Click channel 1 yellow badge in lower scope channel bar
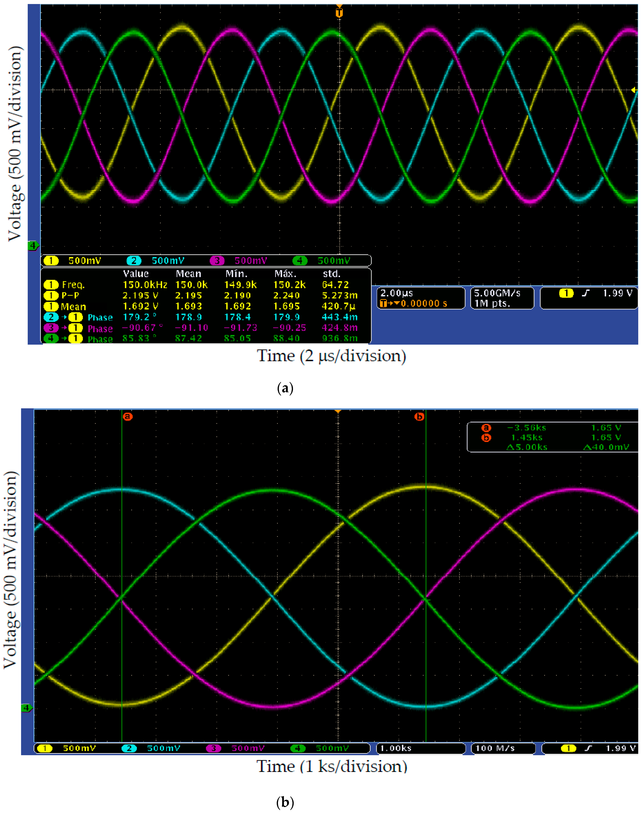The image size is (644, 813). click(x=45, y=748)
